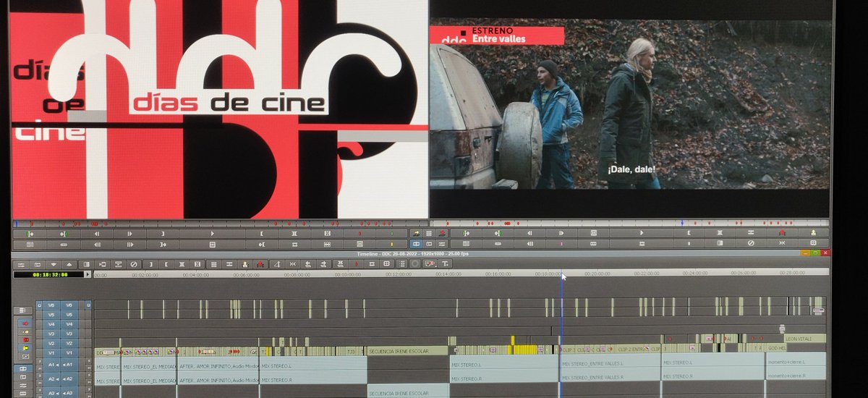Click Mark IN under the record monitor
The width and height of the screenshot is (868, 398).
(689, 233)
